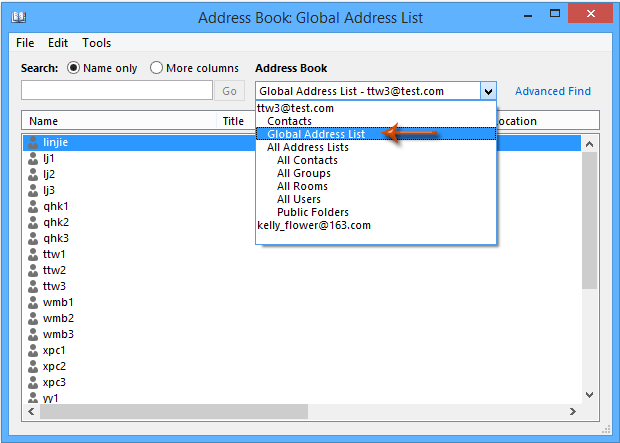620x443 pixels.
Task: Click the person icon beside wmb2
Action: tap(33, 318)
